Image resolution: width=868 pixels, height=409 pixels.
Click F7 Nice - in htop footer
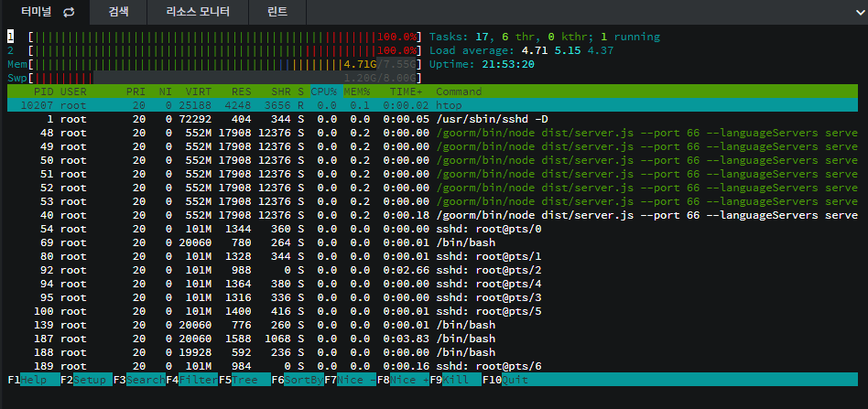point(350,380)
